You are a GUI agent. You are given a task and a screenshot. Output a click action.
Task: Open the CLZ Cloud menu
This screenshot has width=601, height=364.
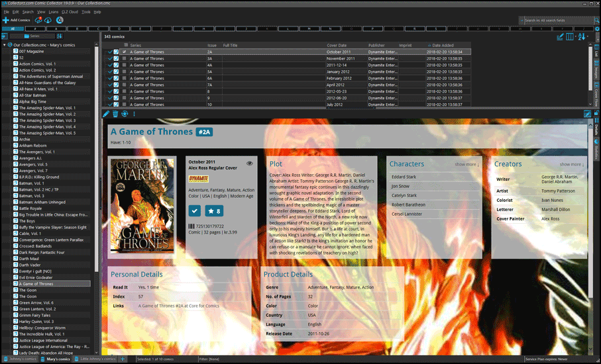[x=70, y=12]
